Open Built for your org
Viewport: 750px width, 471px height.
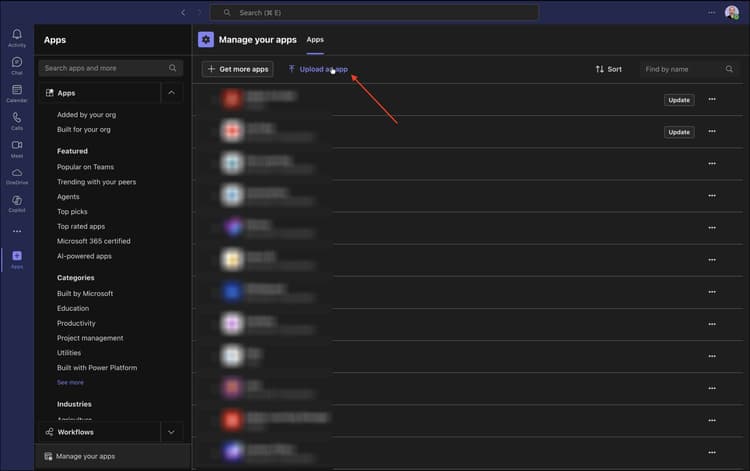[84, 130]
